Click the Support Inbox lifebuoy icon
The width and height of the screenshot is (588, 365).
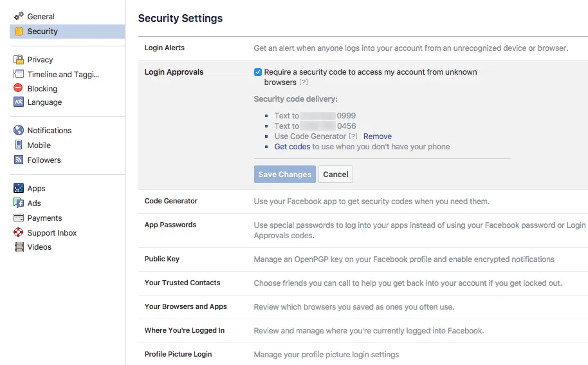point(19,233)
